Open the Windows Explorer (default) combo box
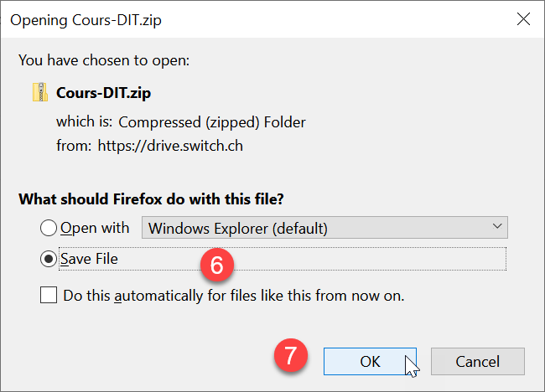The height and width of the screenshot is (392, 545). 325,227
